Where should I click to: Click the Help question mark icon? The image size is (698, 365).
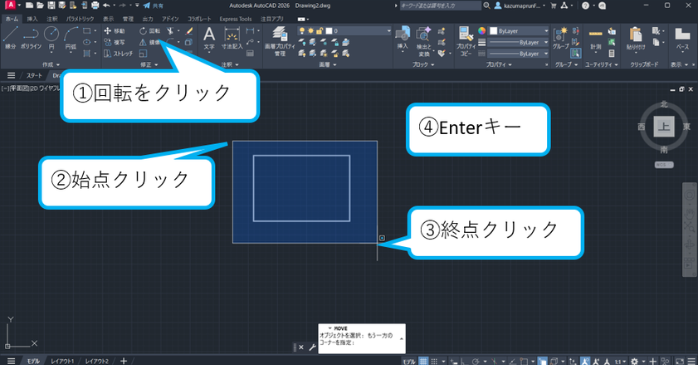click(585, 6)
